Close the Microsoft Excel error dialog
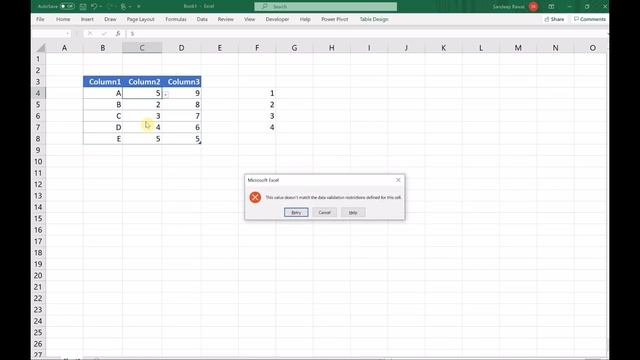The image size is (640, 360). 398,180
